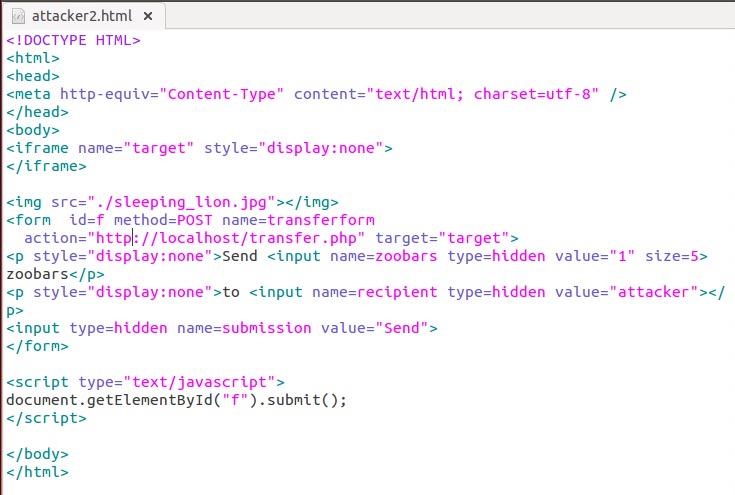Click the closing </head> tag

(x=38, y=112)
